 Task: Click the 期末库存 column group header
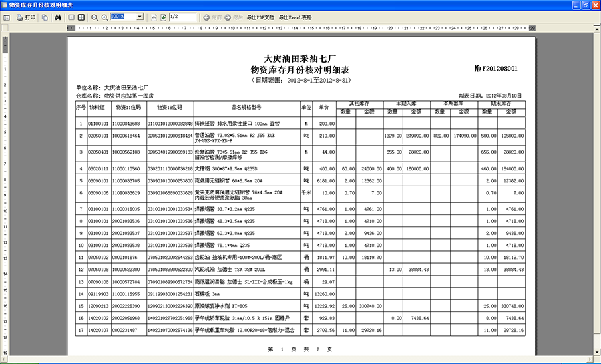coord(502,104)
